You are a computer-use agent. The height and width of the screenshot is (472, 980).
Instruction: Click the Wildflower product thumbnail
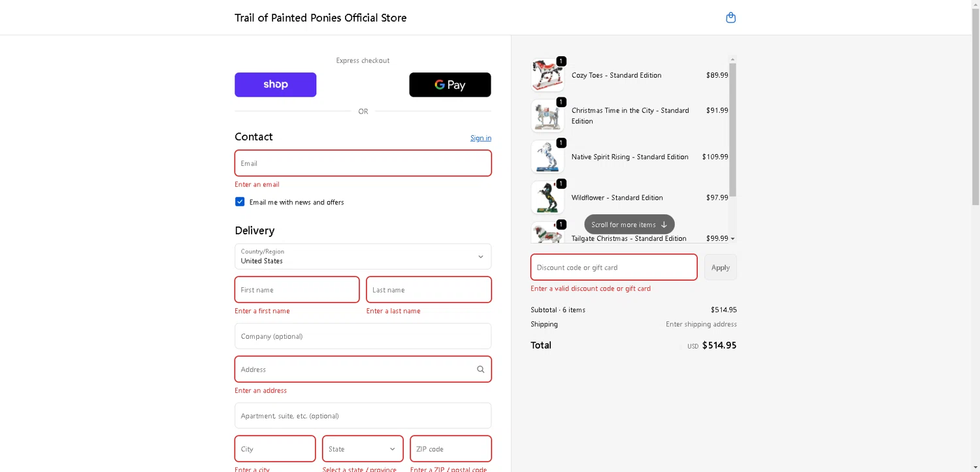click(547, 197)
